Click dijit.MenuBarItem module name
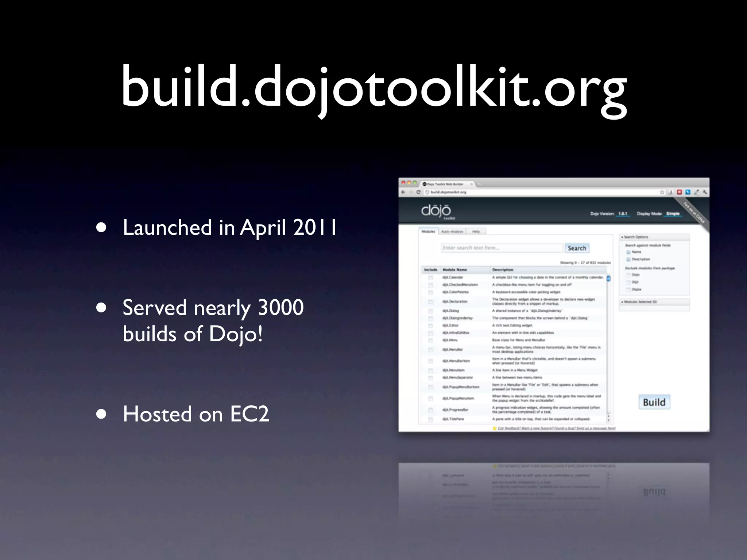 pos(456,361)
